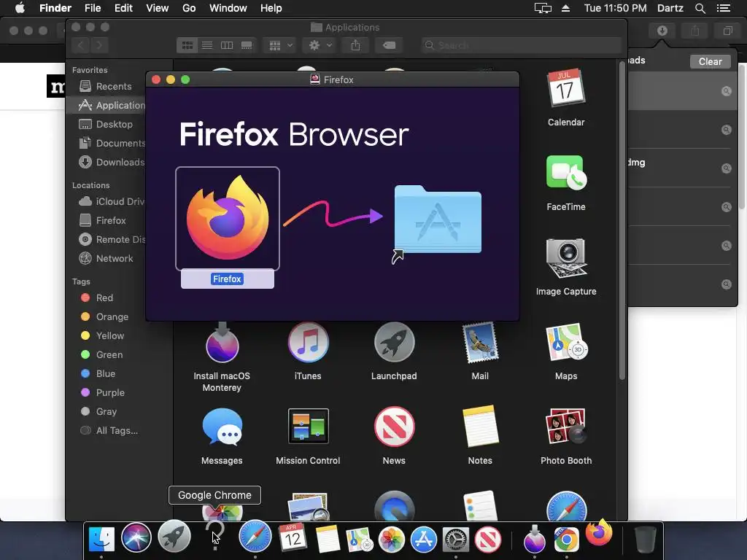The image size is (747, 560).
Task: Open iTunes from Applications folder
Action: (x=308, y=343)
